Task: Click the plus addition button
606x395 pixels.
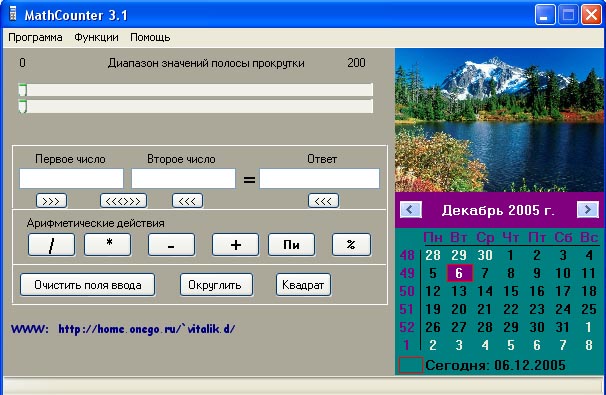Action: pyautogui.click(x=235, y=245)
